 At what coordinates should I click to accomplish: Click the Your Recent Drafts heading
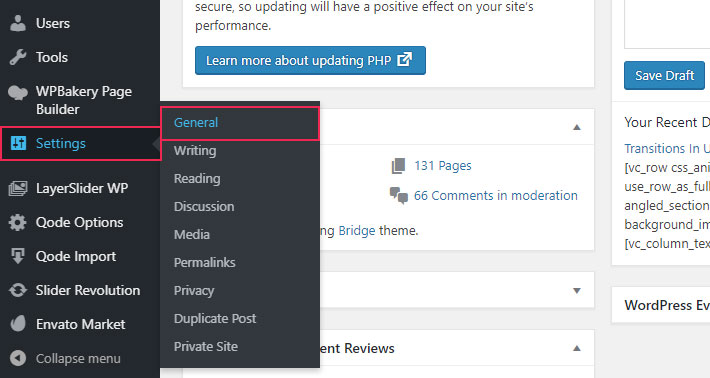pos(667,122)
